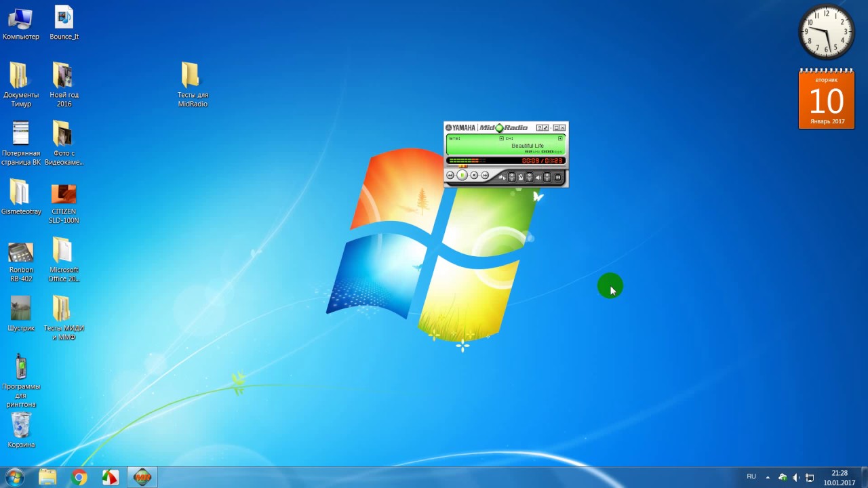Open the Windows Start menu
This screenshot has width=868, height=488.
pos(14,477)
